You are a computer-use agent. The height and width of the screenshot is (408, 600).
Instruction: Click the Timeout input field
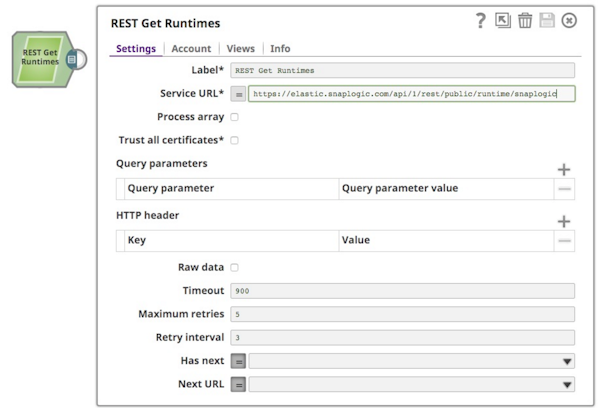click(x=402, y=291)
